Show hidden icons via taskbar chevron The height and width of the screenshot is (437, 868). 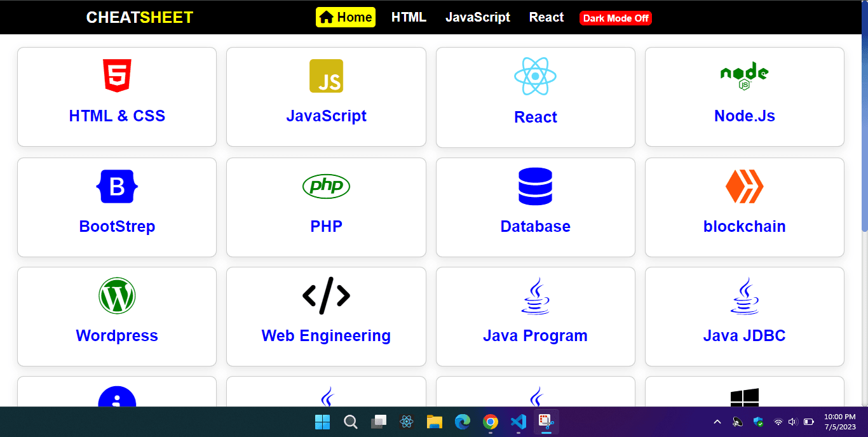pos(717,422)
